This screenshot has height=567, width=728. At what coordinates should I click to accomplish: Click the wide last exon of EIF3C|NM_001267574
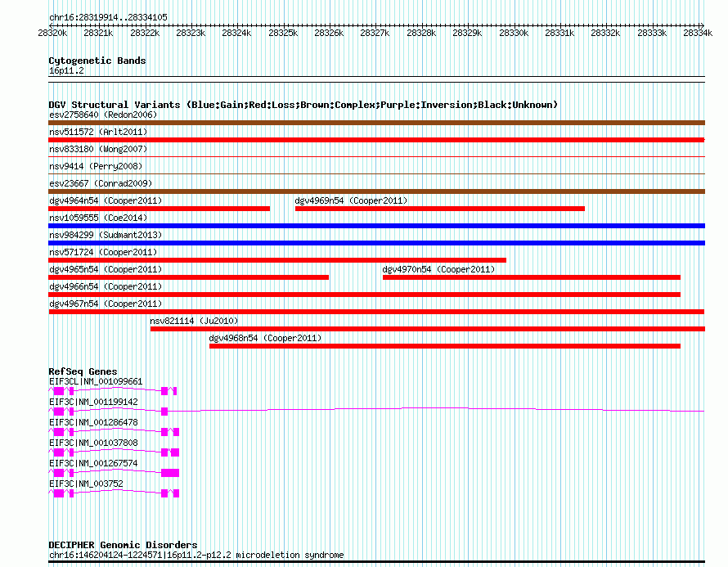[170, 473]
